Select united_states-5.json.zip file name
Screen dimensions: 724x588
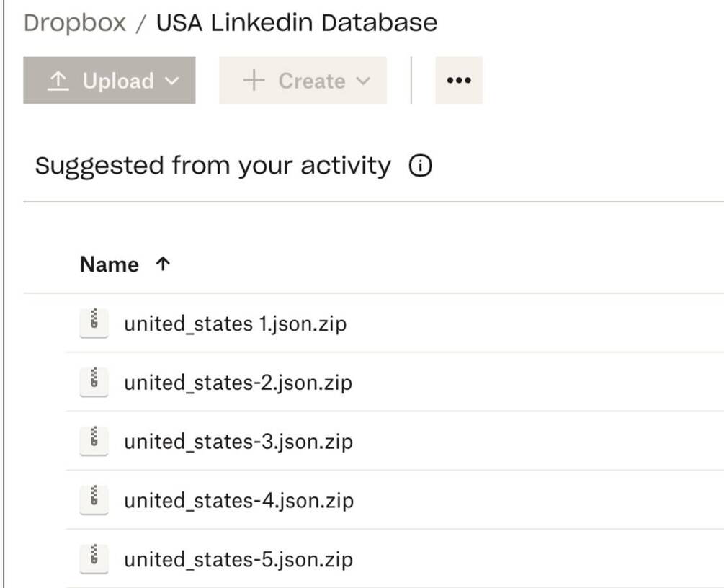pos(238,560)
